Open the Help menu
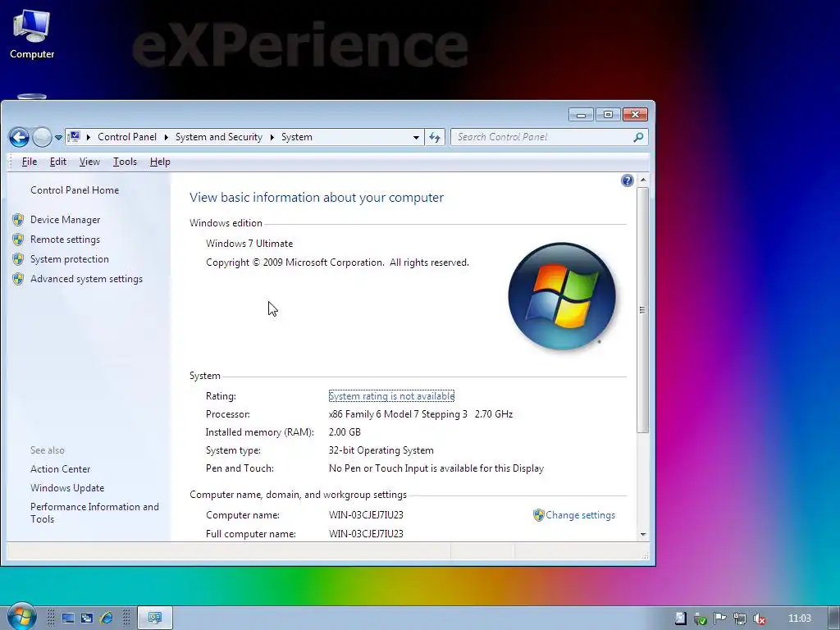 160,162
